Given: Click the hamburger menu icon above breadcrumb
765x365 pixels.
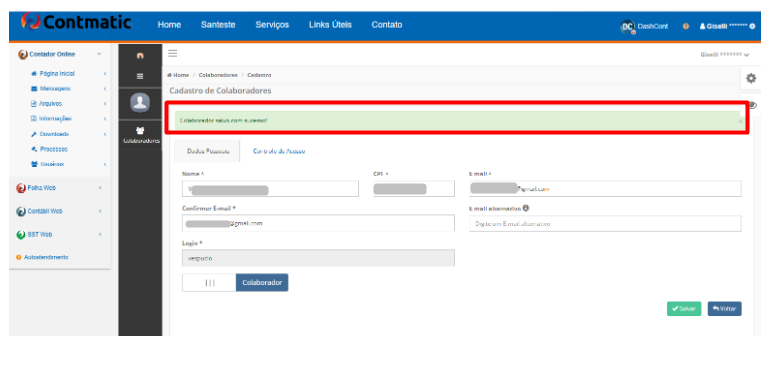Looking at the screenshot, I should click(x=173, y=54).
